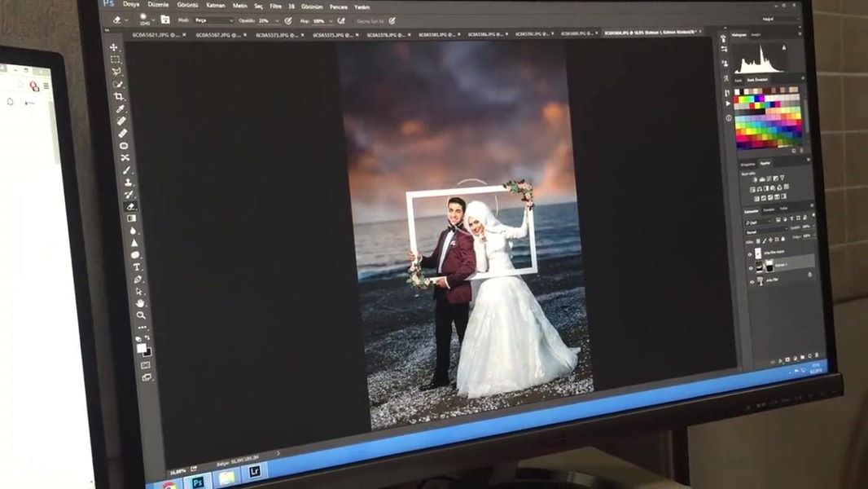Toggle visibility of top layer
Viewport: 868px width, 489px height.
pos(751,254)
